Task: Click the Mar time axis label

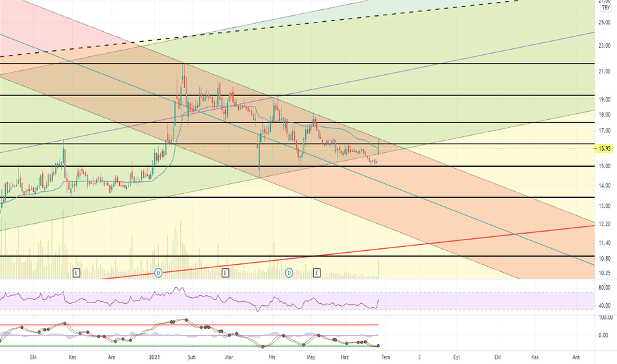Action: 228,357
